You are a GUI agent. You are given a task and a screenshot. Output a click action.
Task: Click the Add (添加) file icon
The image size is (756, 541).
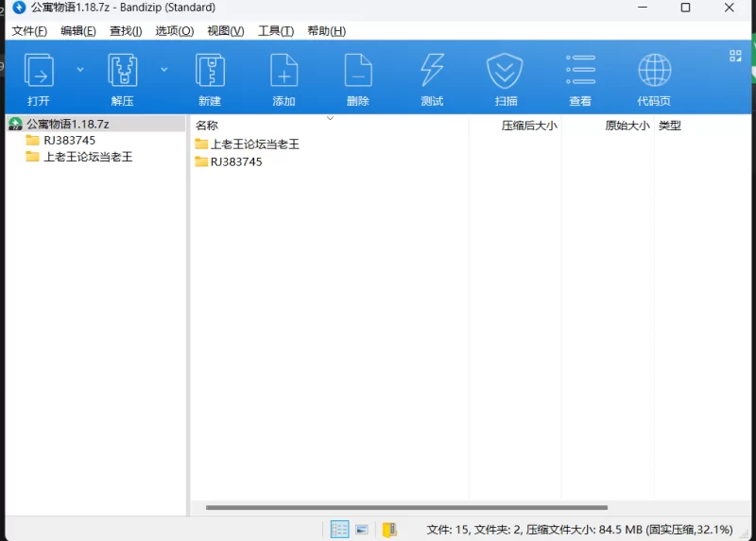pyautogui.click(x=284, y=71)
